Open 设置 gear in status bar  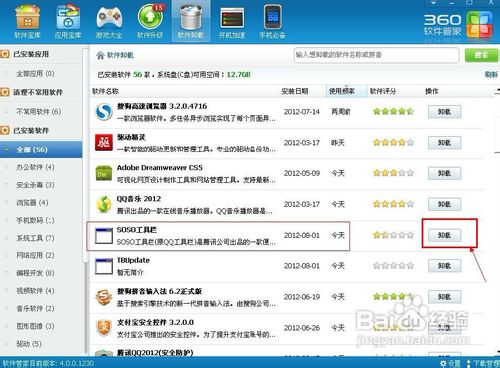(x=450, y=363)
